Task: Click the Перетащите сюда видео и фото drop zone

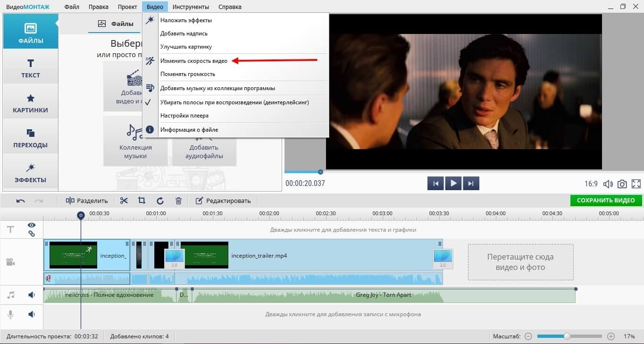Action: [x=520, y=262]
